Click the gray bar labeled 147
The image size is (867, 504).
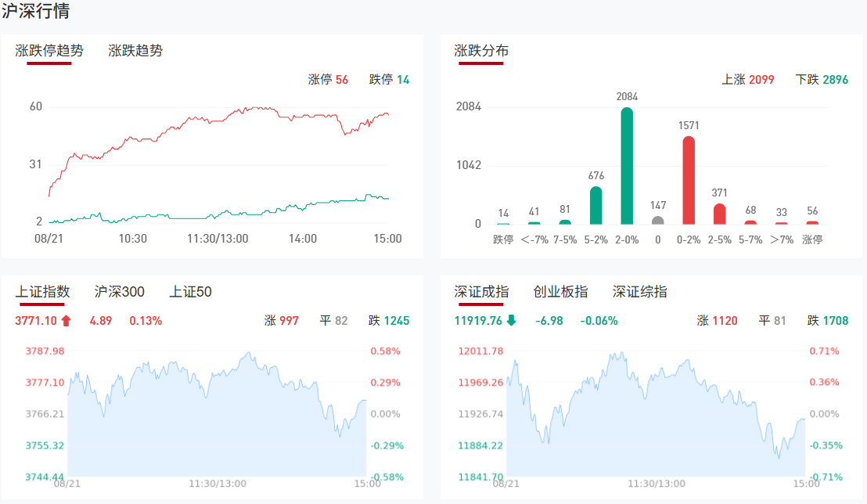[658, 220]
